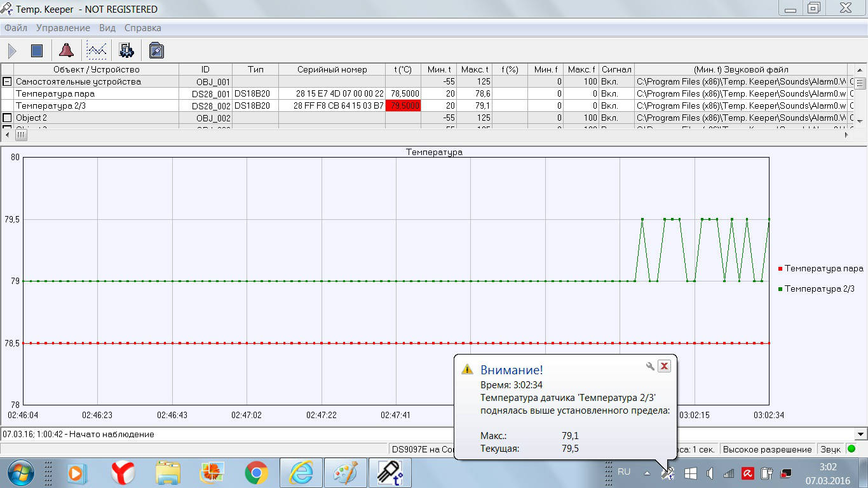Open Yandex browser from the taskbar
Viewport: 868px width, 488px height.
pyautogui.click(x=122, y=473)
